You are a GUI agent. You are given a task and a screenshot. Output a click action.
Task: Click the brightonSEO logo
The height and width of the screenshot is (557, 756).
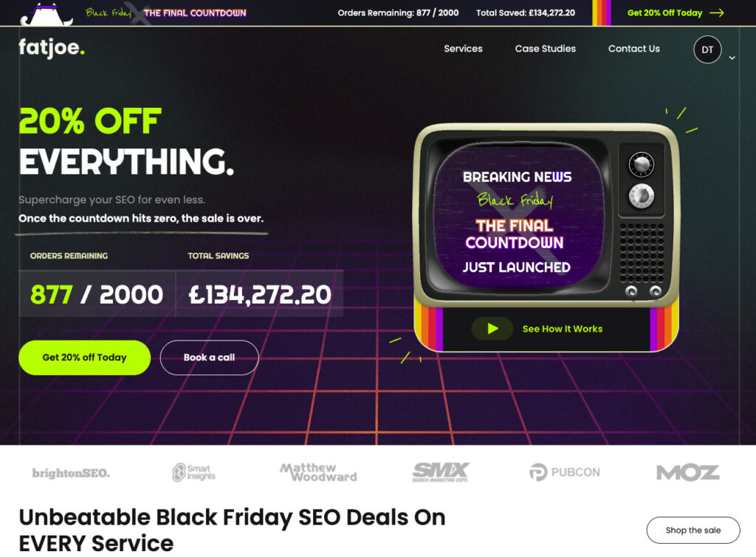[71, 473]
